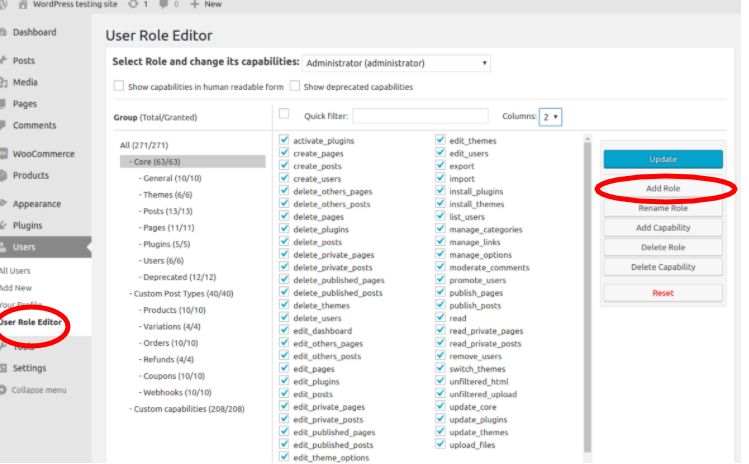
Task: Enable Show capabilities in human readable form
Action: (118, 86)
